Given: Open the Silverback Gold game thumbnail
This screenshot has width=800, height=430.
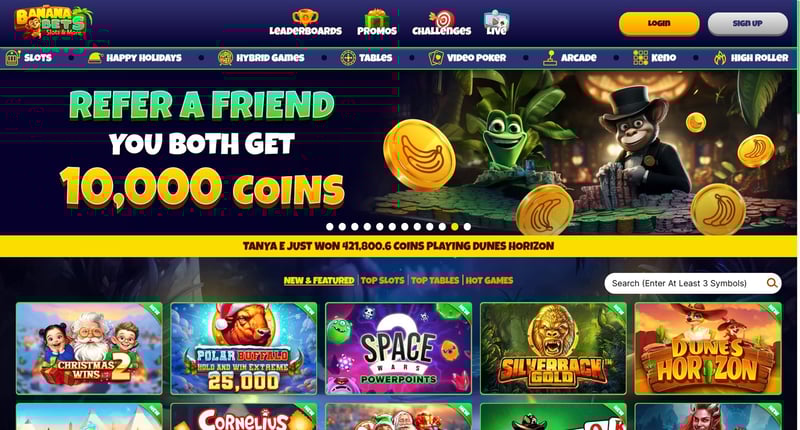Looking at the screenshot, I should tap(553, 348).
